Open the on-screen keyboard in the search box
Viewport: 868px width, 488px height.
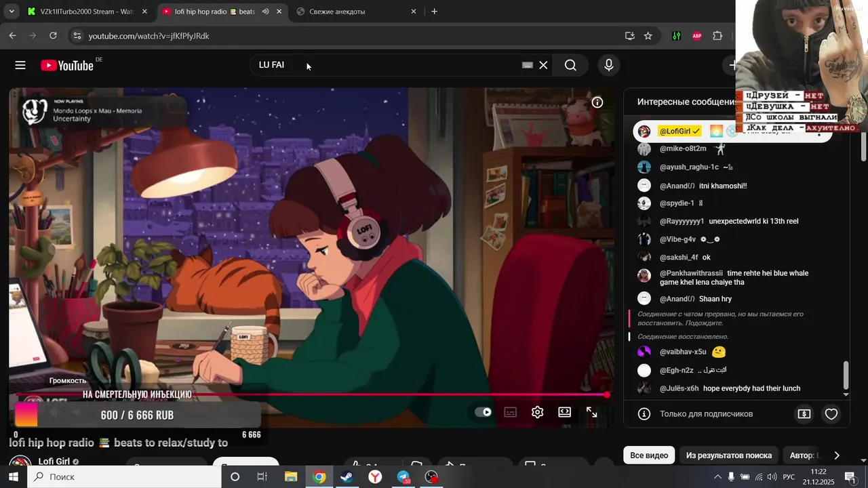pyautogui.click(x=527, y=65)
